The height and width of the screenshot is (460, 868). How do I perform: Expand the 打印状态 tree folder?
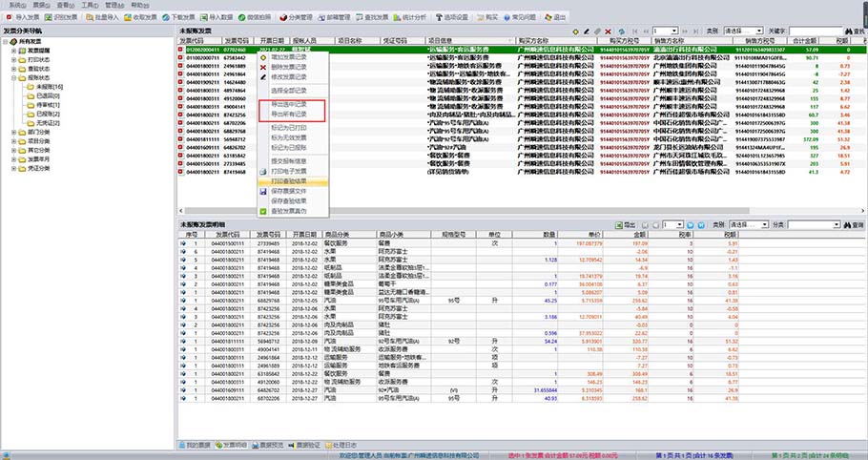14,59
